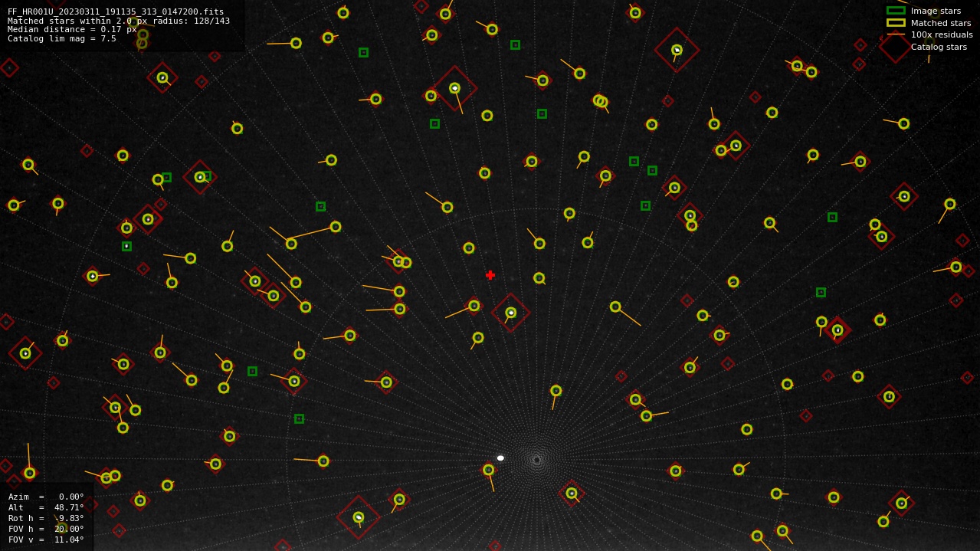
Task: Select the 'Catalog lim mag = 7.5' text
Action: 62,39
